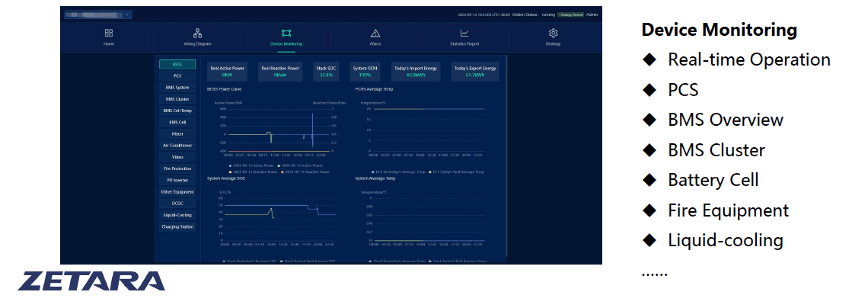Click the Admin user label

tap(592, 14)
